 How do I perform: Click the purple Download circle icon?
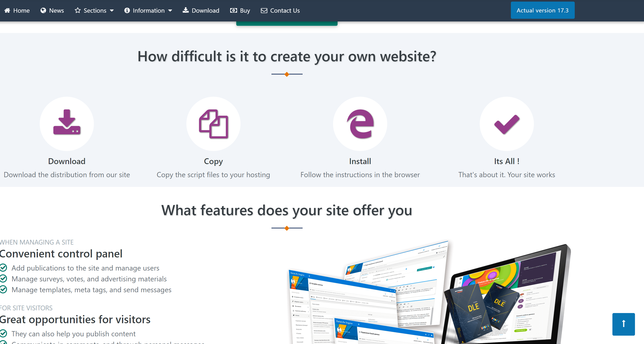click(x=67, y=124)
